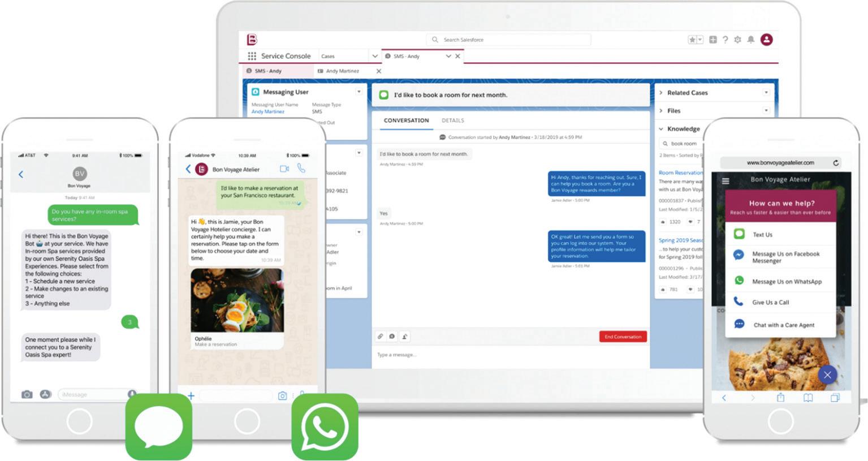868x461 pixels.
Task: Click the Bon Voyage logo in Salesforce header
Action: pyautogui.click(x=252, y=39)
